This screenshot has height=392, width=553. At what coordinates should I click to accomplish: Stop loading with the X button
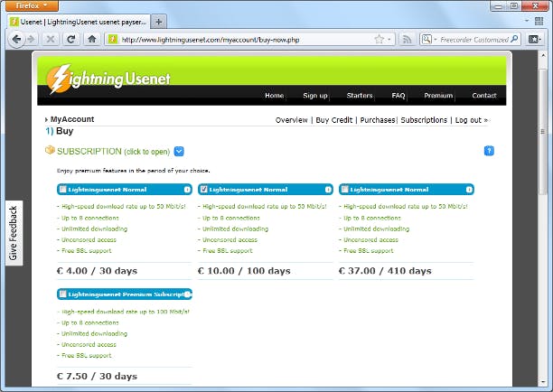(x=51, y=39)
